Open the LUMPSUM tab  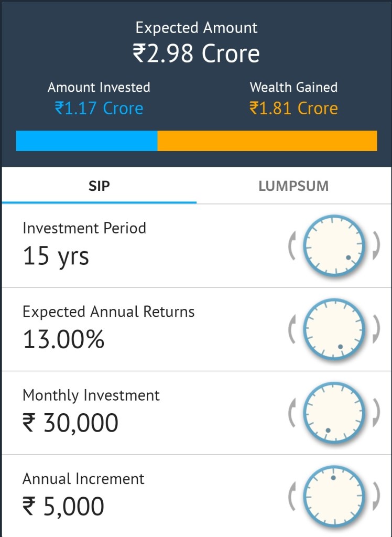pyautogui.click(x=293, y=186)
